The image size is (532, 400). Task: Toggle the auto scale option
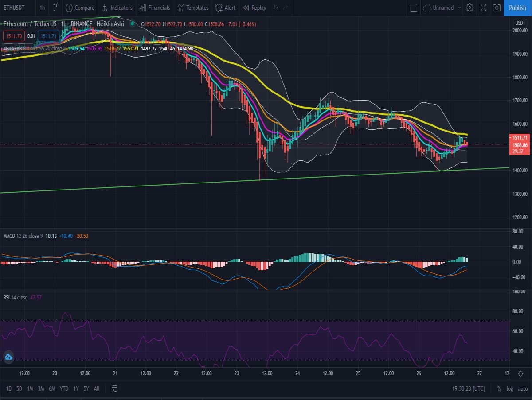click(522, 388)
